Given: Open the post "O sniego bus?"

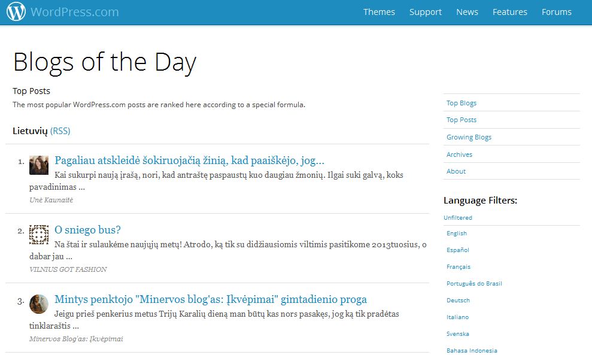Looking at the screenshot, I should (88, 229).
